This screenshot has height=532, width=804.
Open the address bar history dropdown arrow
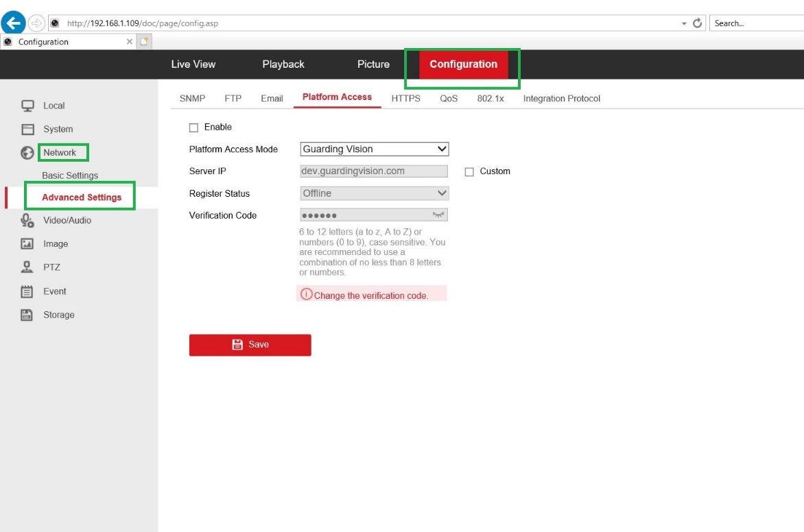pos(683,23)
